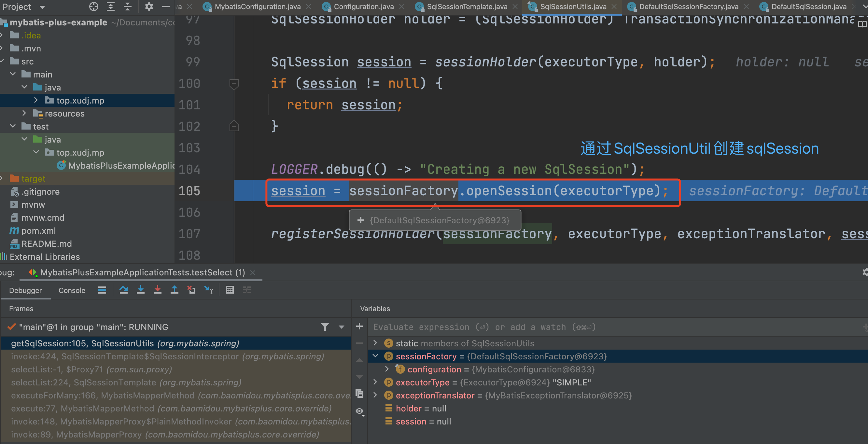Click Evaluate Expression calculator icon

point(230,290)
